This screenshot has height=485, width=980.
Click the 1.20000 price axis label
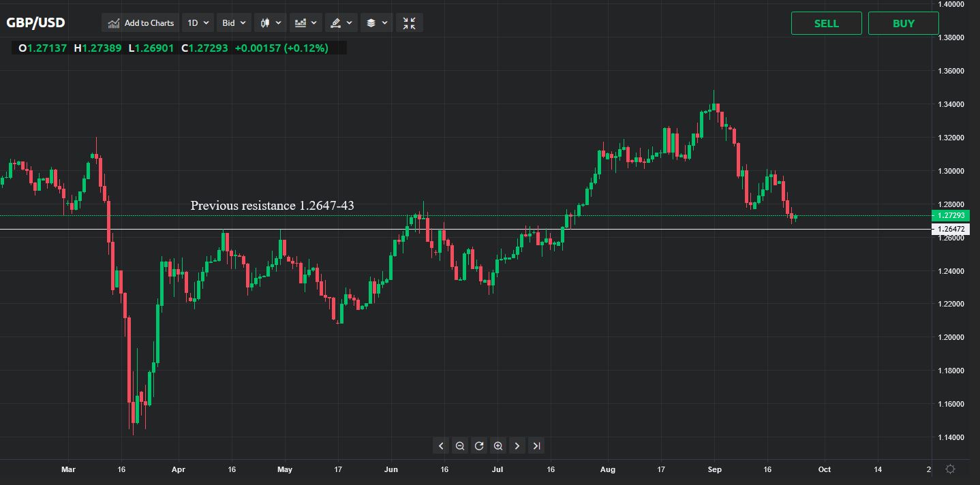pos(950,338)
